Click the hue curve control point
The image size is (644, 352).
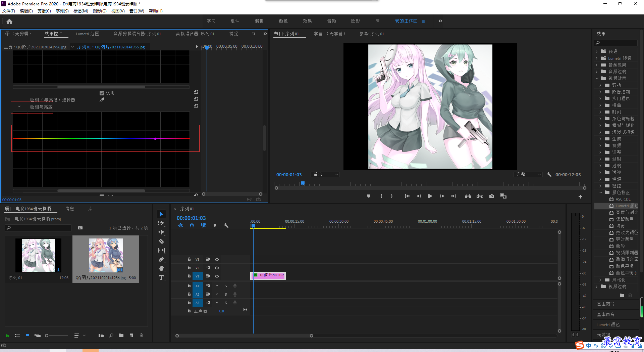click(155, 139)
